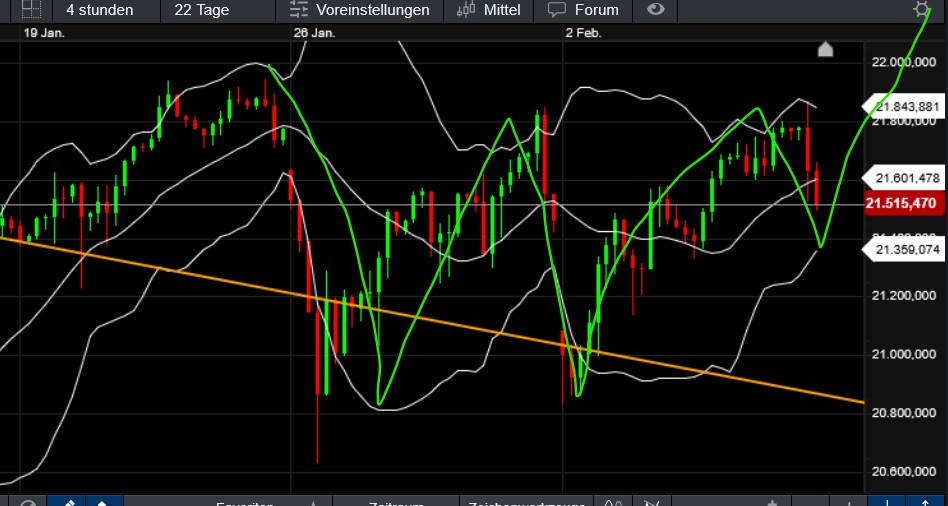Select the orange descending trend line
Viewport: 948px width, 506px height.
[x=432, y=320]
